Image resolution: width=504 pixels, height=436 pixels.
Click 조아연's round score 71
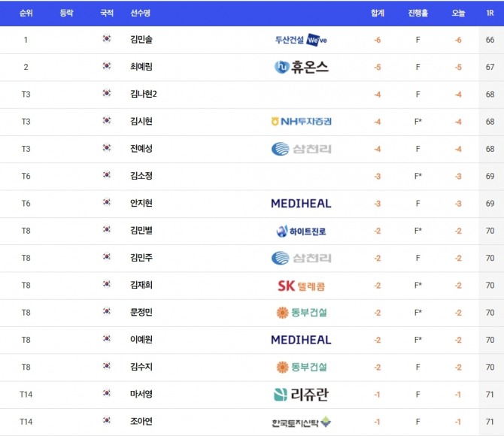(x=490, y=422)
